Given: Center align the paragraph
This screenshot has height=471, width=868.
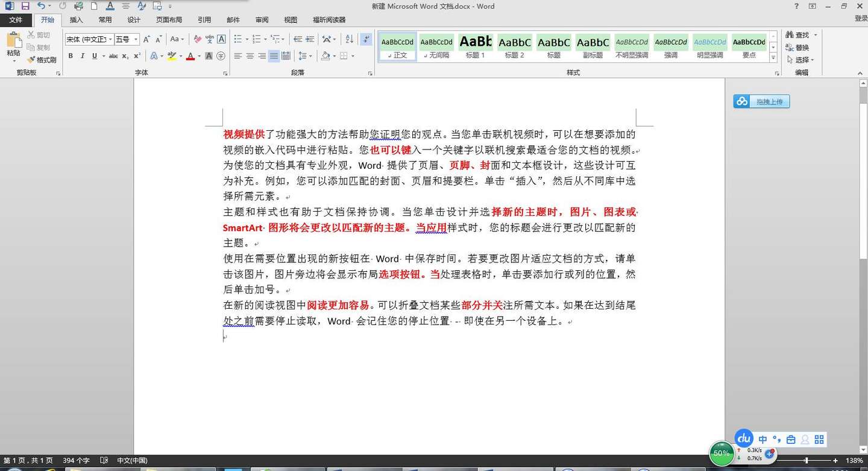Looking at the screenshot, I should click(250, 56).
